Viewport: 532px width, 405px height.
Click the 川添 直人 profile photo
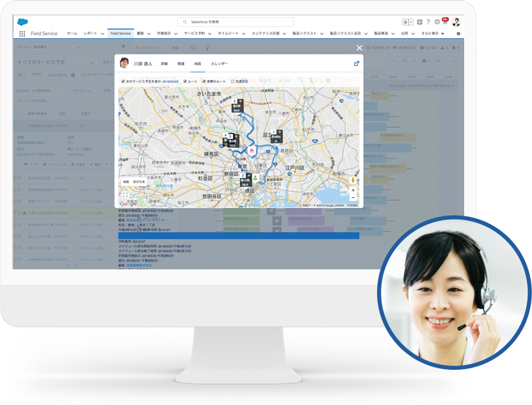125,63
